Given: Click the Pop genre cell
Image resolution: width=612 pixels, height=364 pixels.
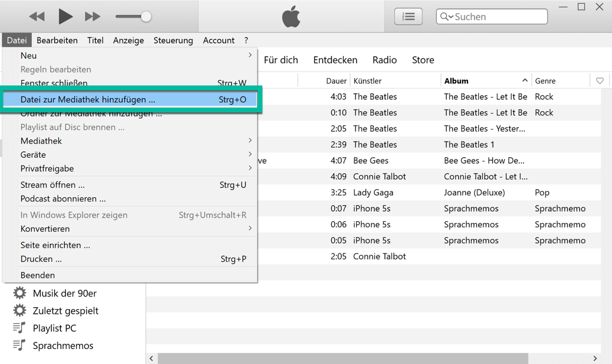Looking at the screenshot, I should pyautogui.click(x=542, y=192).
